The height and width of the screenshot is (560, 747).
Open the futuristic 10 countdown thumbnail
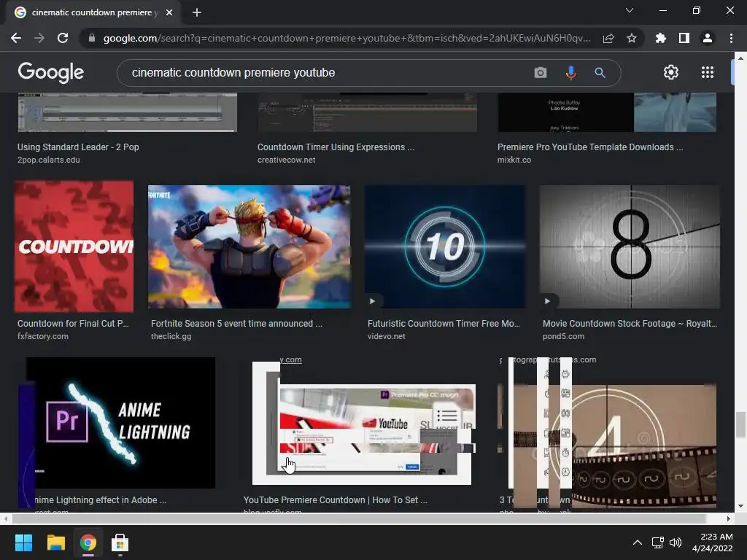[x=446, y=246]
